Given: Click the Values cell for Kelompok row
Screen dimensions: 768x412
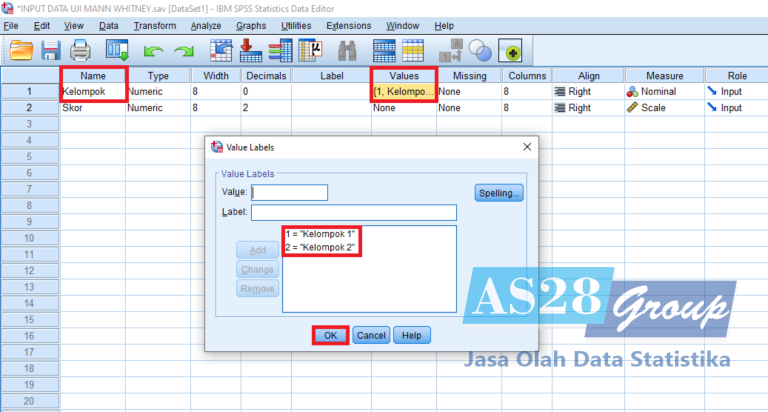Looking at the screenshot, I should pyautogui.click(x=403, y=91).
